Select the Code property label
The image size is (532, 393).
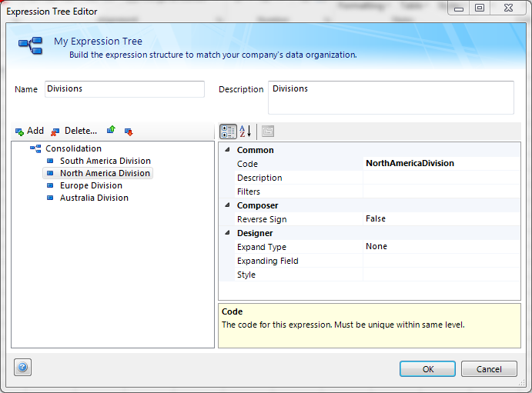(247, 164)
